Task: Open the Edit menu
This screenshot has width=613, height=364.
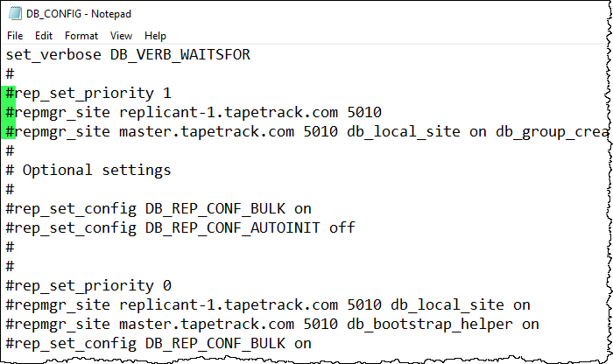Action: [x=44, y=36]
